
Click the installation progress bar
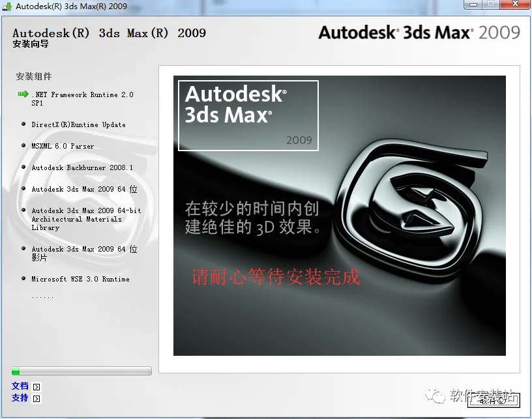pos(81,371)
